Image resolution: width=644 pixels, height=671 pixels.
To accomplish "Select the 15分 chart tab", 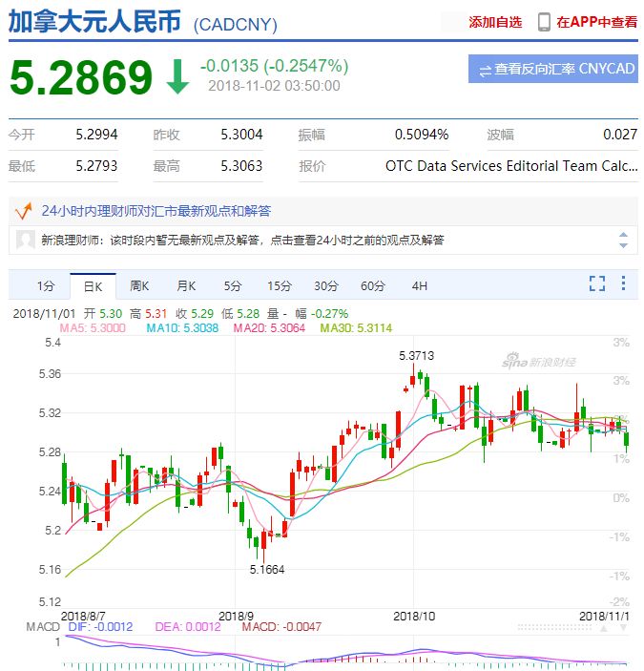I will click(x=280, y=285).
